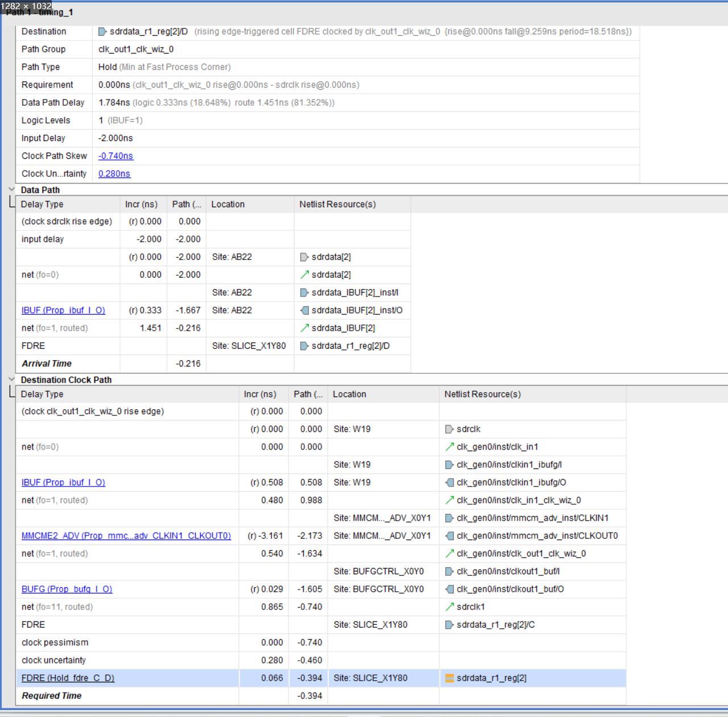
Task: Open the Clock Path Skew -0.740ns link
Action: pyautogui.click(x=115, y=156)
